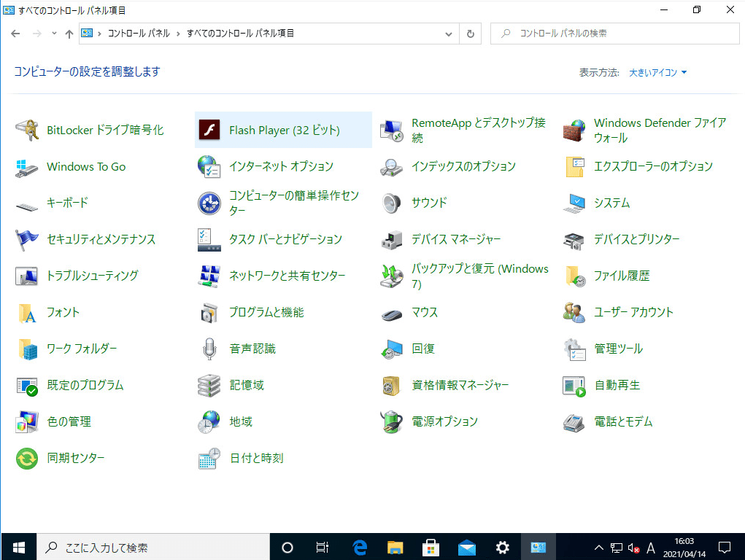Image resolution: width=745 pixels, height=560 pixels.
Task: Open recent locations dropdown arrow
Action: [54, 34]
